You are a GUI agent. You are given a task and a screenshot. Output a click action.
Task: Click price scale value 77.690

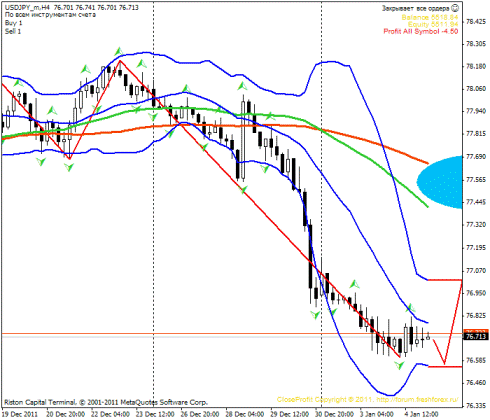click(476, 157)
